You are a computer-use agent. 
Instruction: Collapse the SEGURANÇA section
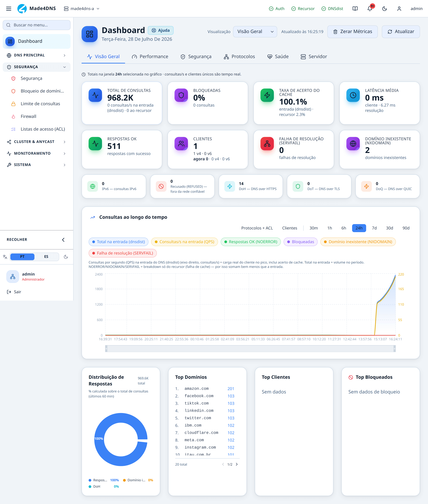click(37, 67)
